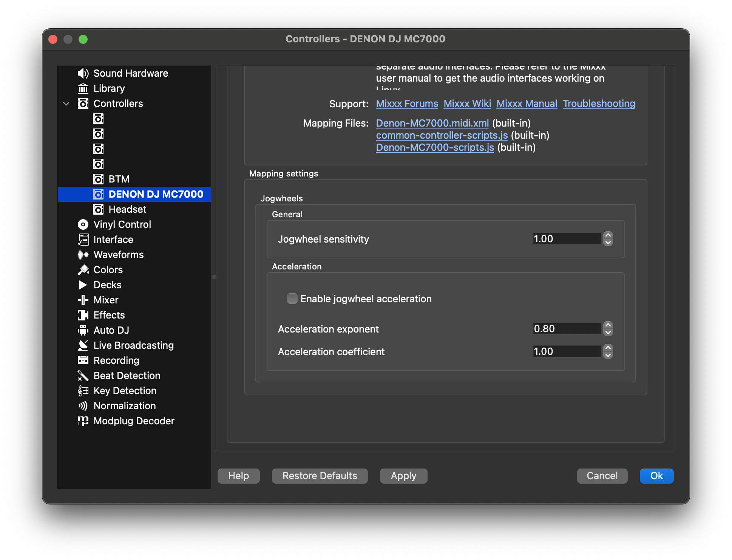Open Vinyl Control via its disc icon
This screenshot has width=732, height=560.
click(x=83, y=224)
